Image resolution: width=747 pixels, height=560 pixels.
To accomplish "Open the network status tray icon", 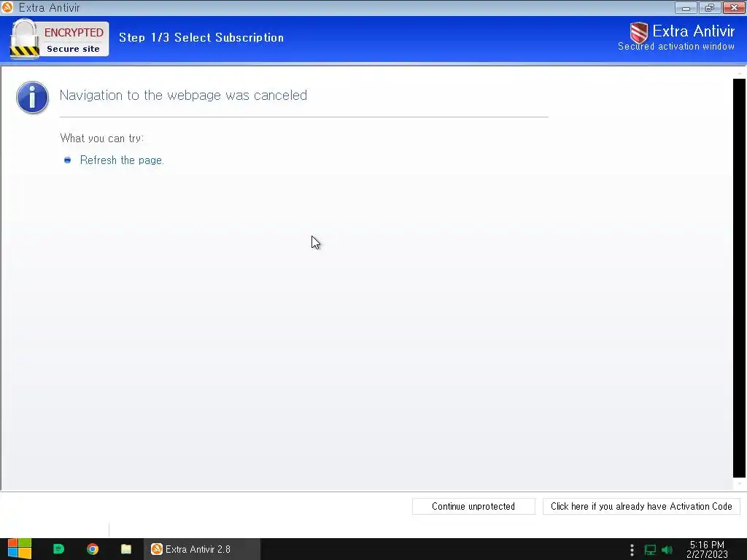I will (x=650, y=550).
